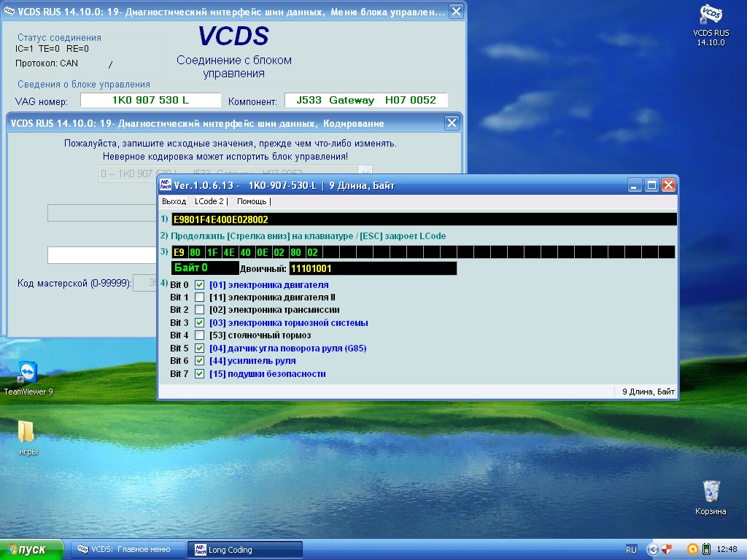The height and width of the screenshot is (560, 747).
Task: Open the Корзина recycle bin
Action: point(711,497)
